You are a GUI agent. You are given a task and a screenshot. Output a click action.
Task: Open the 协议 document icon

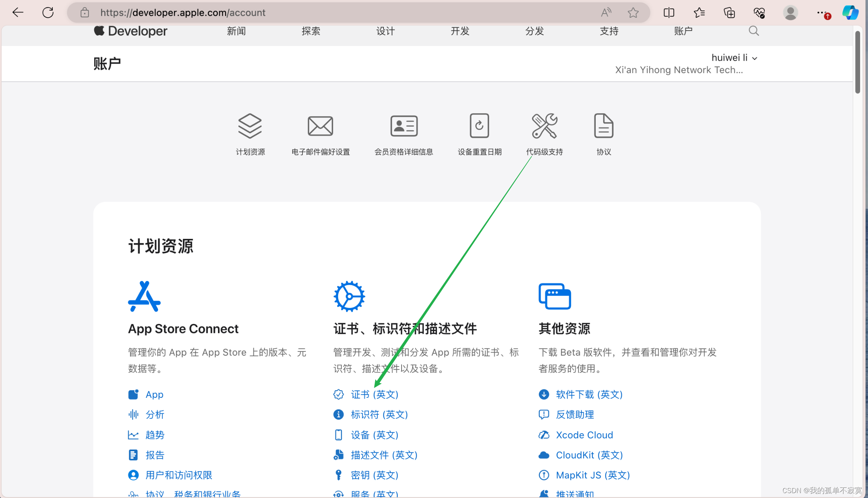[x=604, y=126]
